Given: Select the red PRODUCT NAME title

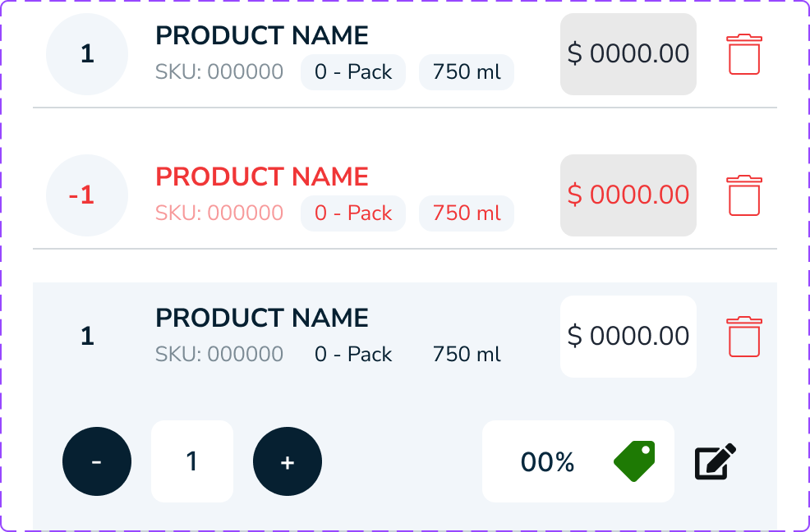Looking at the screenshot, I should coord(262,177).
